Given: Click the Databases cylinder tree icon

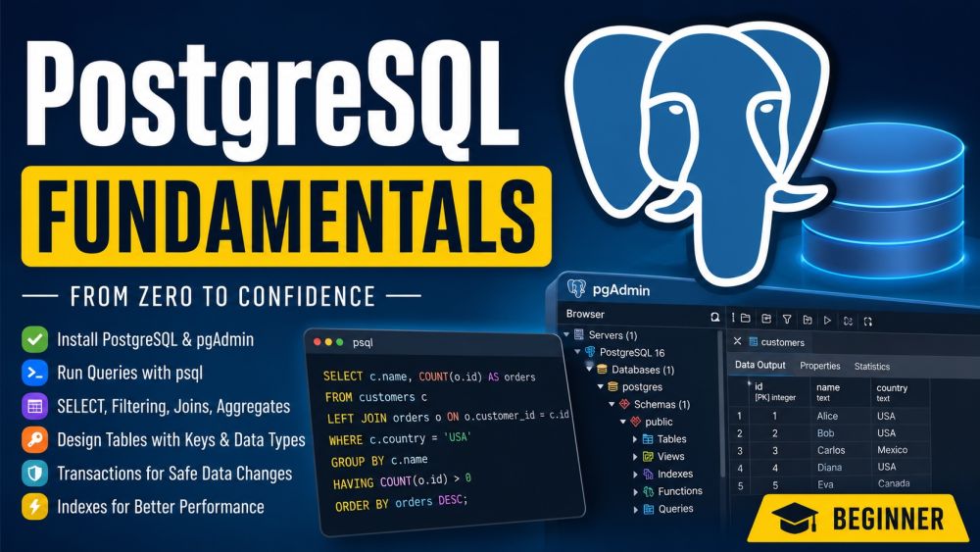Looking at the screenshot, I should (x=602, y=370).
